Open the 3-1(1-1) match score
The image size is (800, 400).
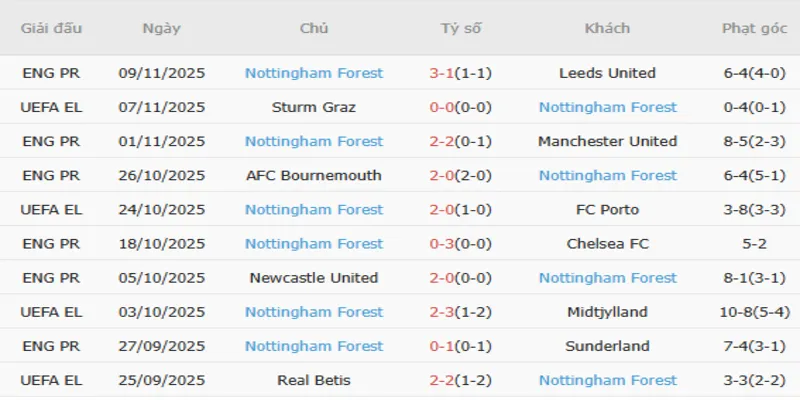coord(461,73)
